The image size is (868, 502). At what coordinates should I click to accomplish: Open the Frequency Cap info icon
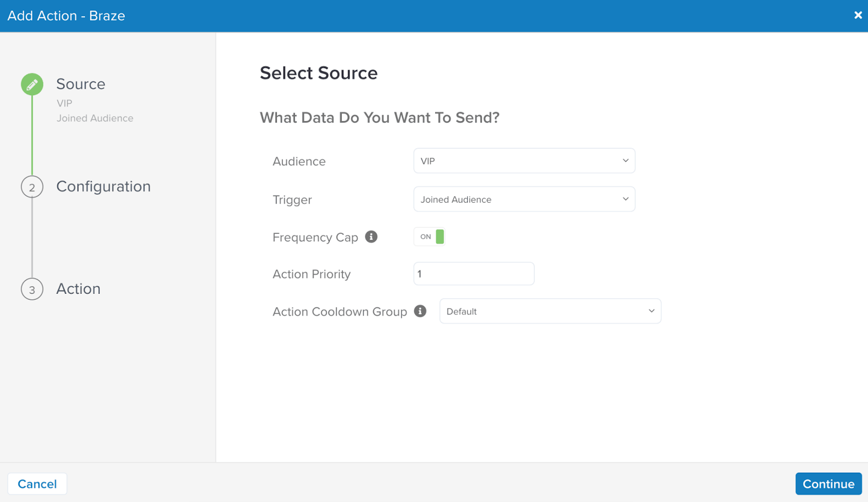click(x=371, y=237)
